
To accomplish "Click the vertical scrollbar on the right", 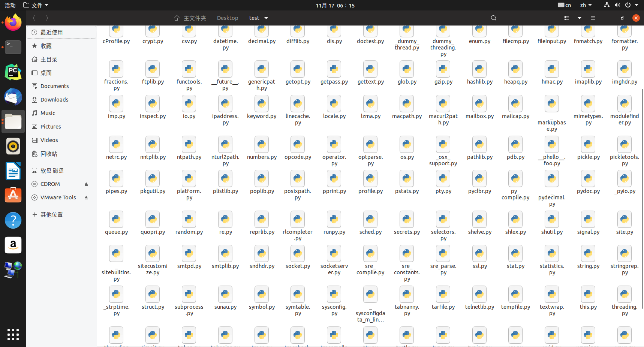I will [642, 199].
